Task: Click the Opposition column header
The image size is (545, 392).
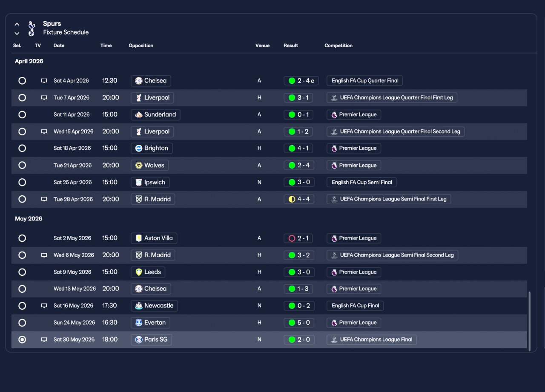Action: point(141,46)
